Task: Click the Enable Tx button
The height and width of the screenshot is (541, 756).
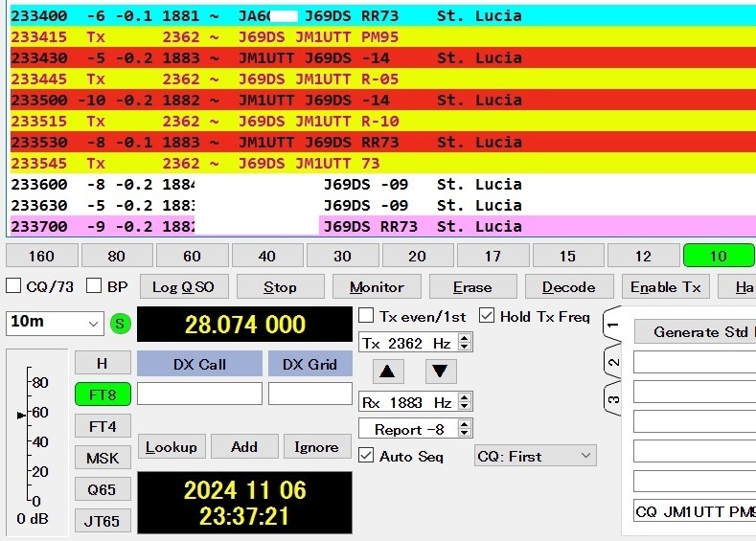Action: 665,287
